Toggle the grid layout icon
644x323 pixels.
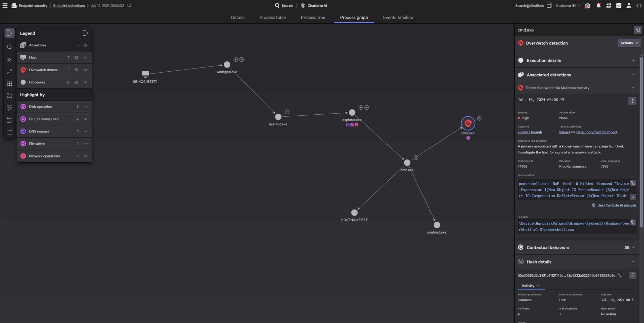click(9, 84)
